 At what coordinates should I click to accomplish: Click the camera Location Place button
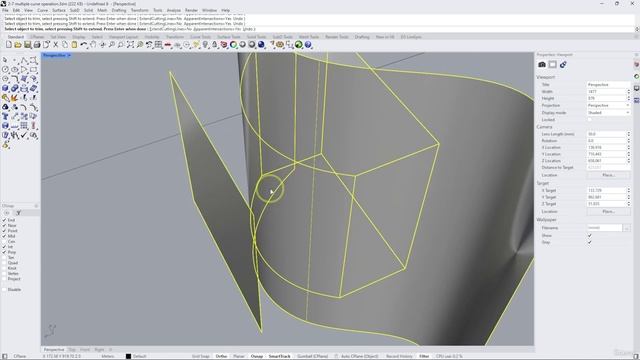point(608,175)
